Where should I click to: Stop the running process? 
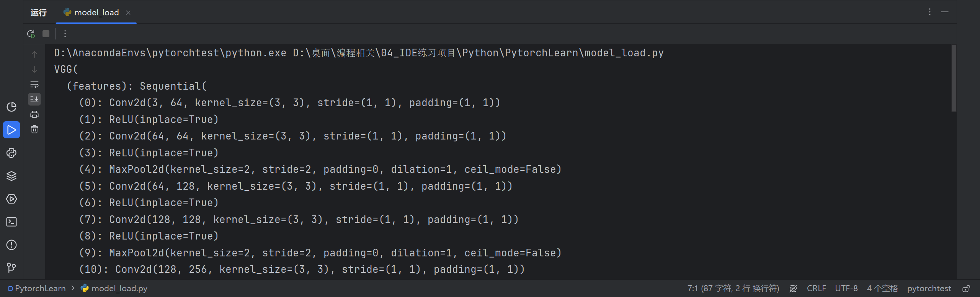[46, 34]
